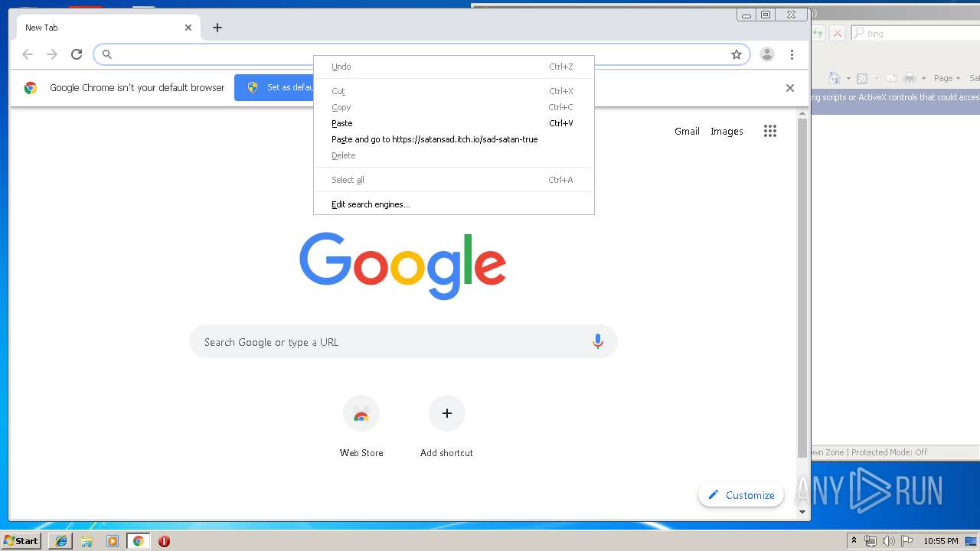Open the Google apps grid

[770, 131]
